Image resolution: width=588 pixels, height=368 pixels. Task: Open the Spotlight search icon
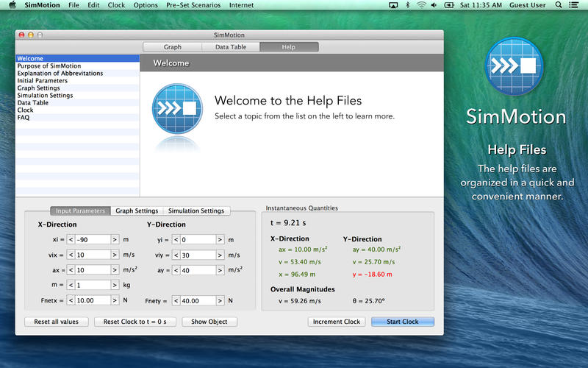(559, 5)
